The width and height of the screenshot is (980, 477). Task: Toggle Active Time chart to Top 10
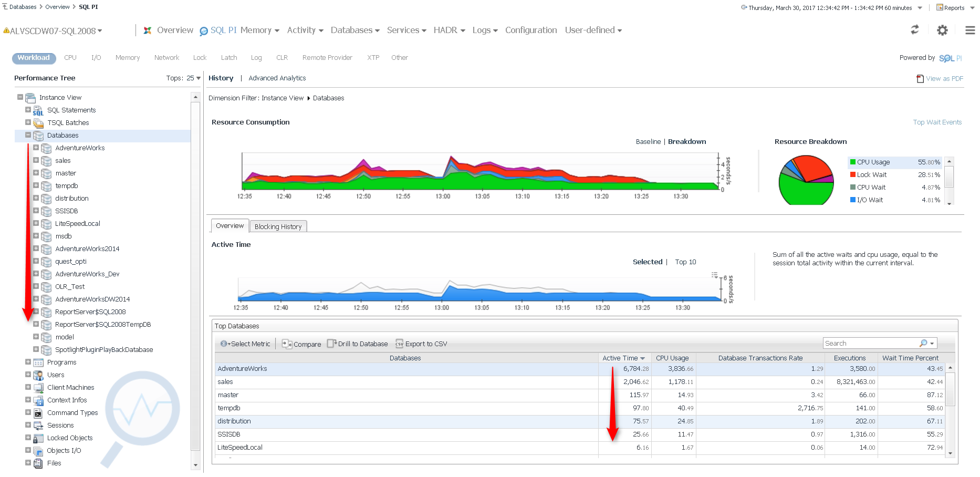685,262
